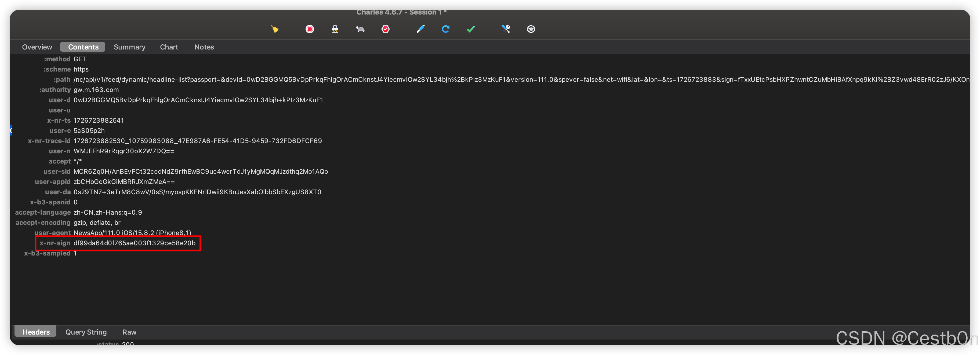Open the Tools wrench icon
Viewport: 980px width, 355px height.
506,29
